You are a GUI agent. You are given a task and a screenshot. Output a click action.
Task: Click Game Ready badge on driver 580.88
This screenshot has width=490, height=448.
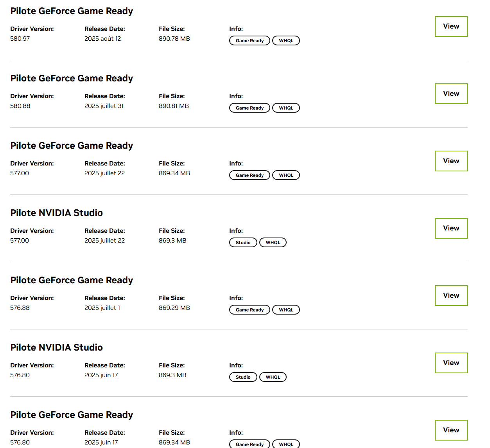pos(249,108)
